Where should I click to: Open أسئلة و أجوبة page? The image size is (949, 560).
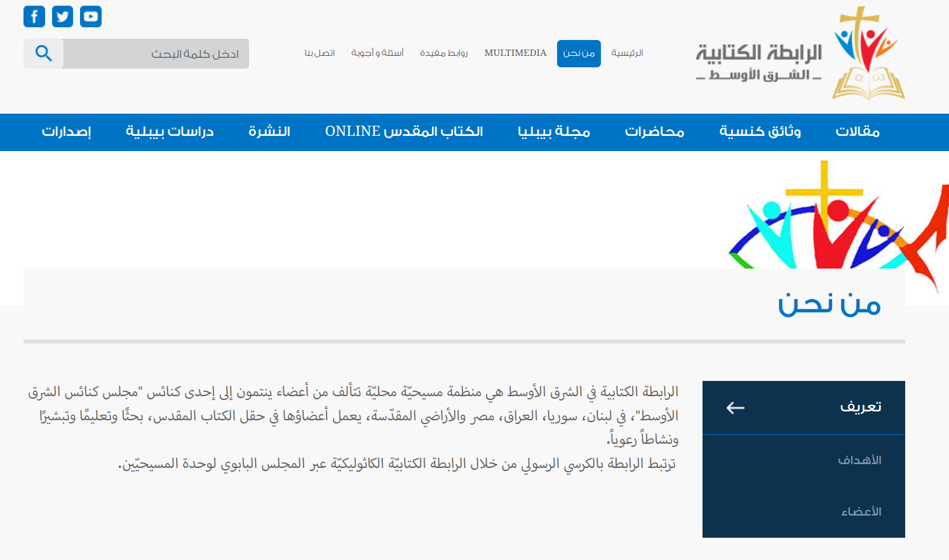point(377,53)
